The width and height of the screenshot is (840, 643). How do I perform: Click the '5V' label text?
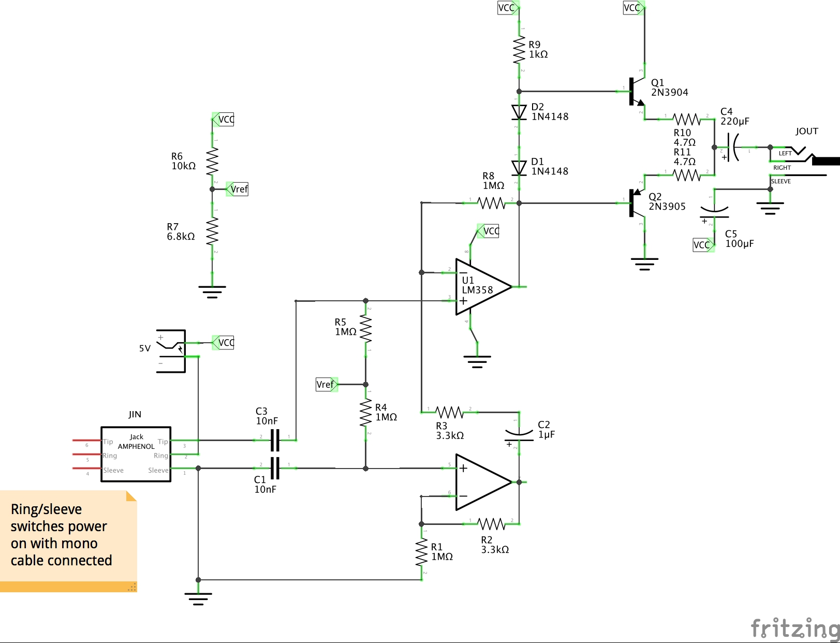144,348
